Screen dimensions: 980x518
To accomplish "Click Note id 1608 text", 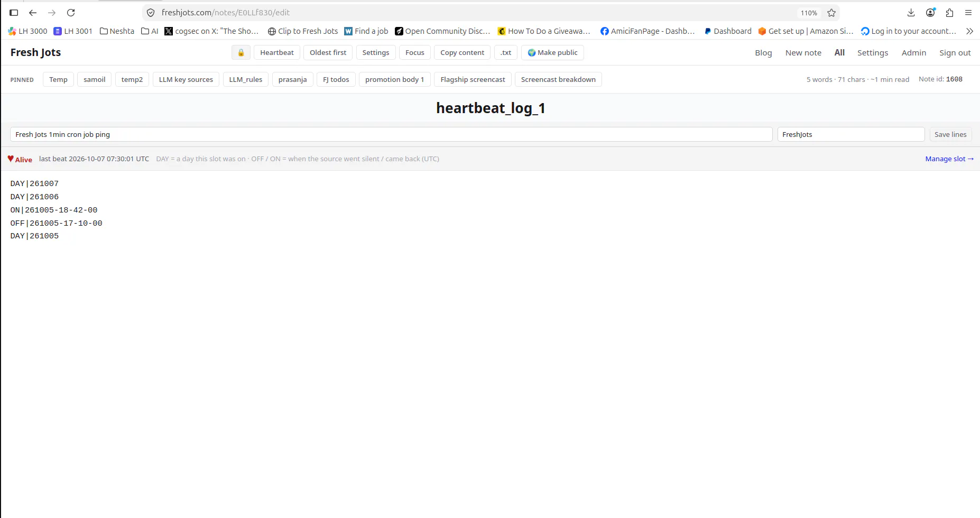I will coord(940,79).
